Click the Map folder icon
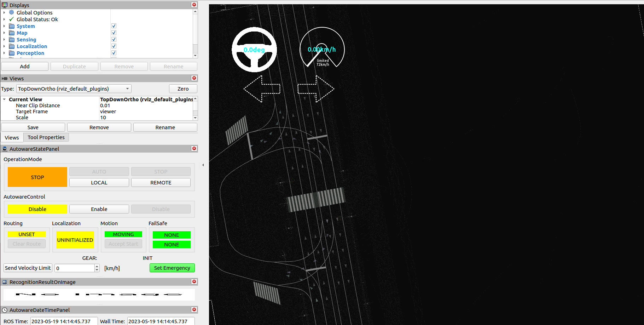644x325 pixels. pos(12,33)
